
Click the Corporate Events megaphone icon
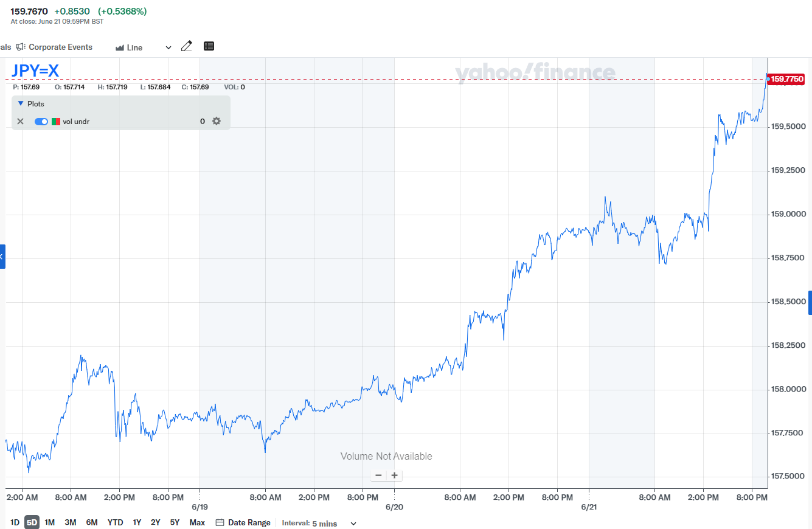pos(21,47)
